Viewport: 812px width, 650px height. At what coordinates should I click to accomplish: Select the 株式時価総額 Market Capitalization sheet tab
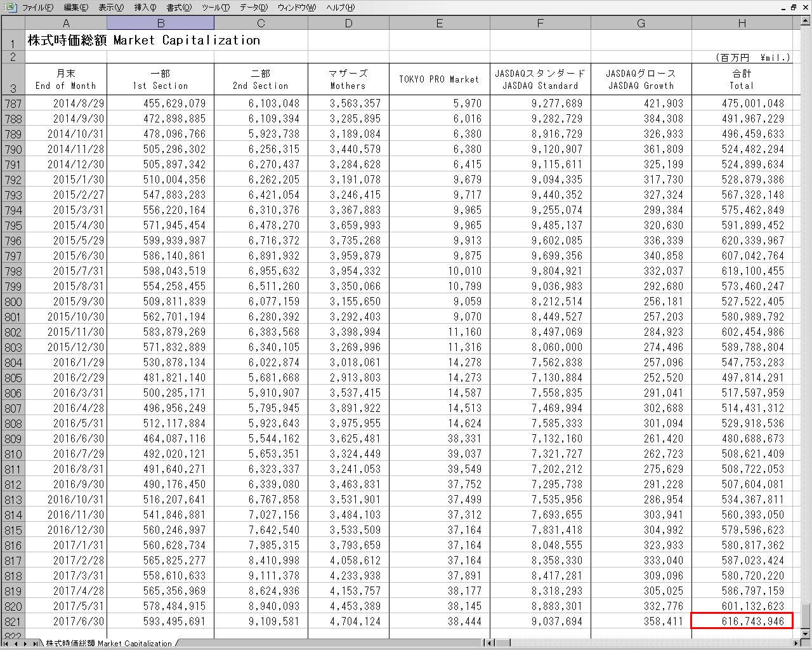tap(108, 643)
